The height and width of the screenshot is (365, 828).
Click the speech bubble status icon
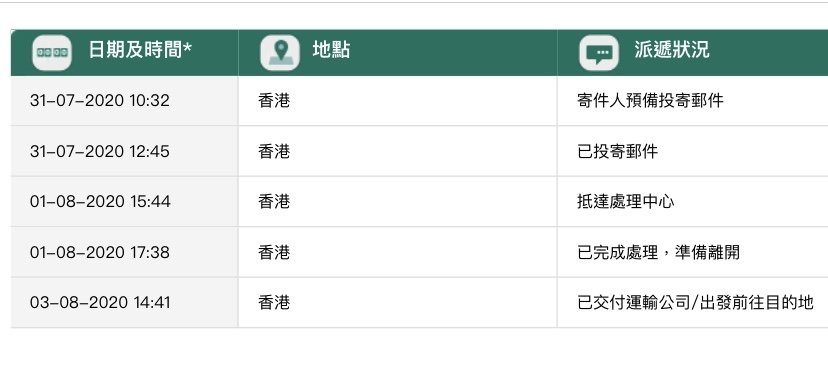tap(599, 52)
